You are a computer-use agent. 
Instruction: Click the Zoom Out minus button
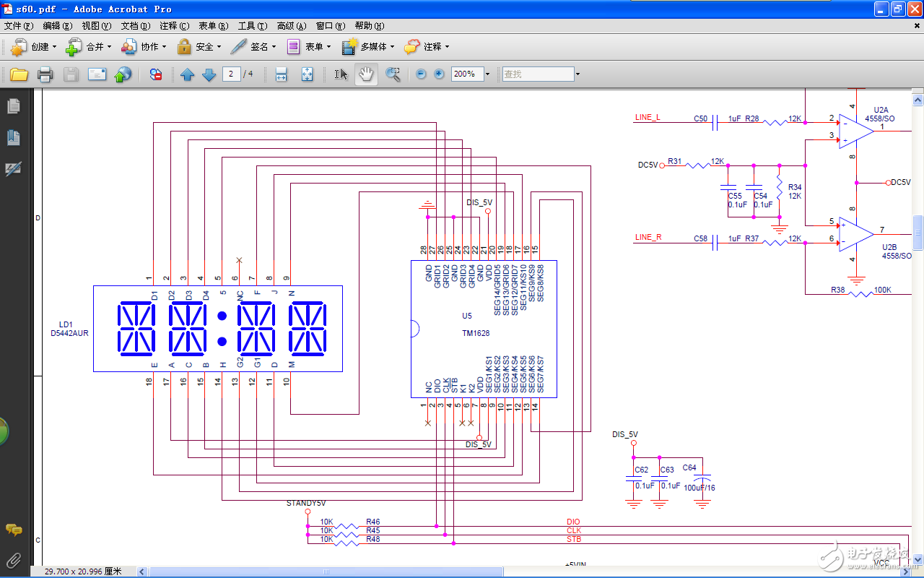pos(421,74)
